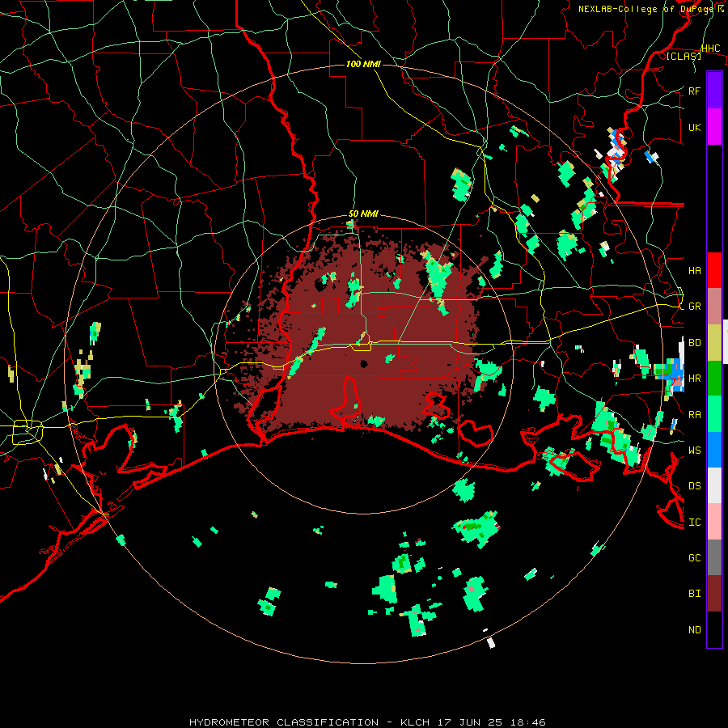Click the [CLAS] unit label
Viewport: 728px width, 728px height.
coord(684,56)
